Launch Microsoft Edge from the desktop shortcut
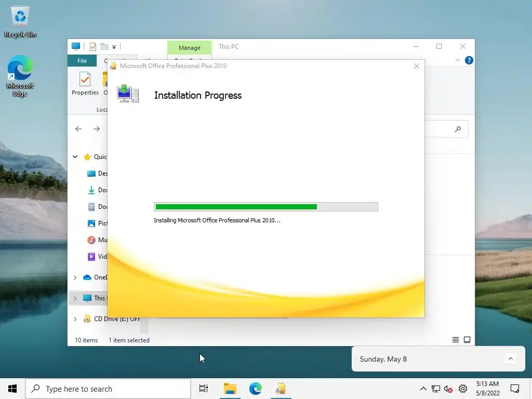532x399 pixels. point(20,76)
